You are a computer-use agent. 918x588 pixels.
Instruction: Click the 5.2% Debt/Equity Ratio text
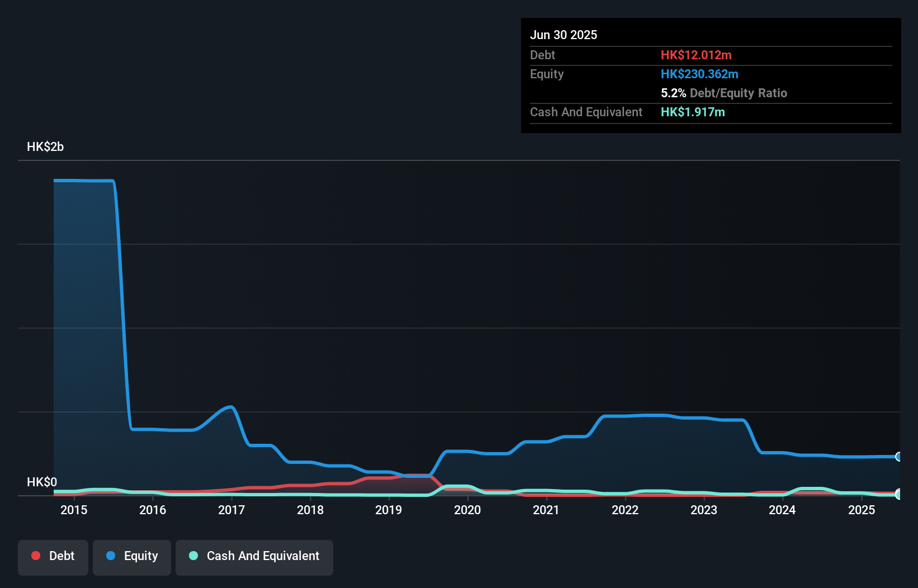point(724,93)
